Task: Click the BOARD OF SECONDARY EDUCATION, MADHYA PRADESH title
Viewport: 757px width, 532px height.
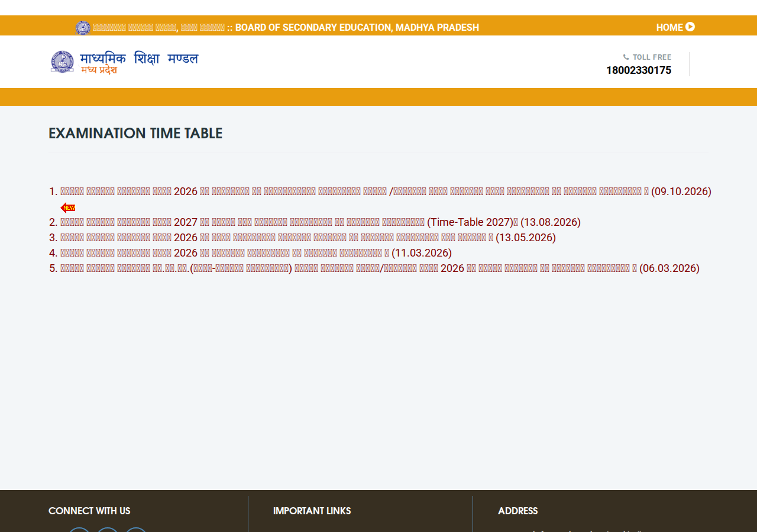Action: tap(357, 28)
